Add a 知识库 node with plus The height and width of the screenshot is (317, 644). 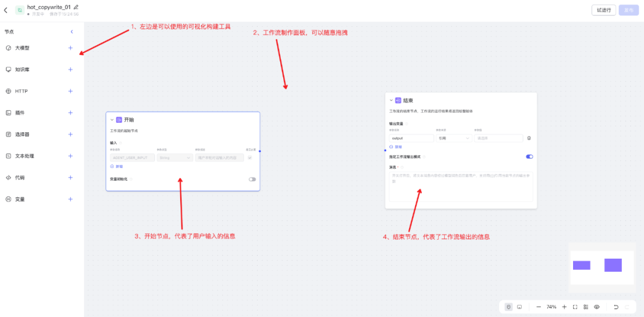coord(70,69)
